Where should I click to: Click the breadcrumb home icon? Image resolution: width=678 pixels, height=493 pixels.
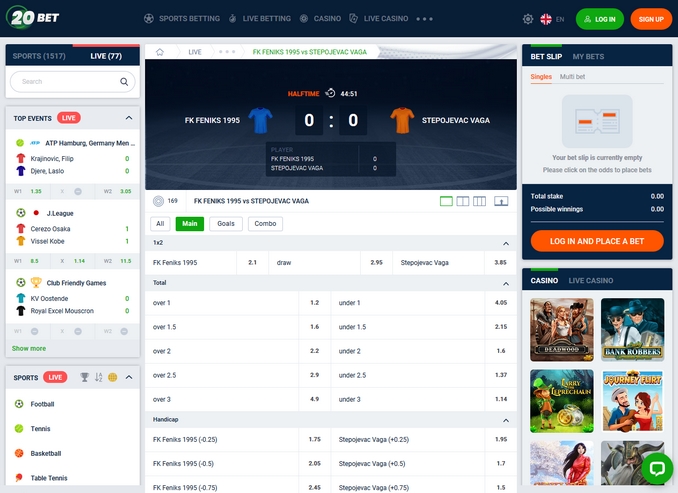160,52
